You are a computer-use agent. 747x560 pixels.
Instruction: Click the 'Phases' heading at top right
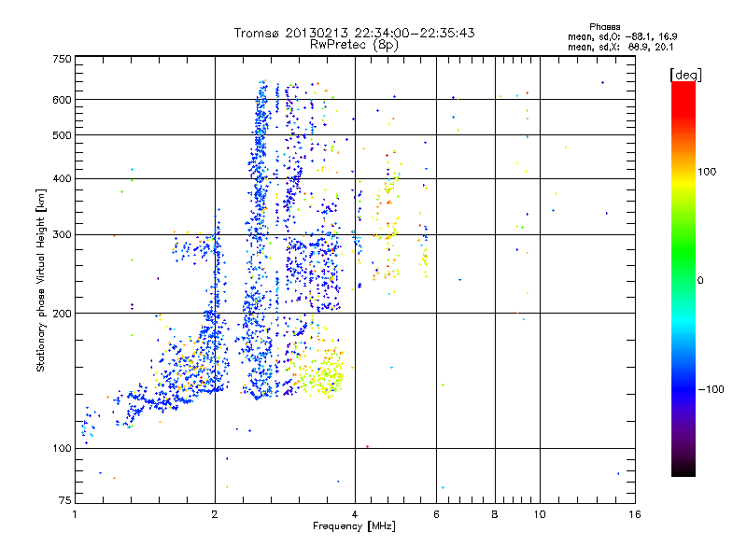click(x=604, y=27)
